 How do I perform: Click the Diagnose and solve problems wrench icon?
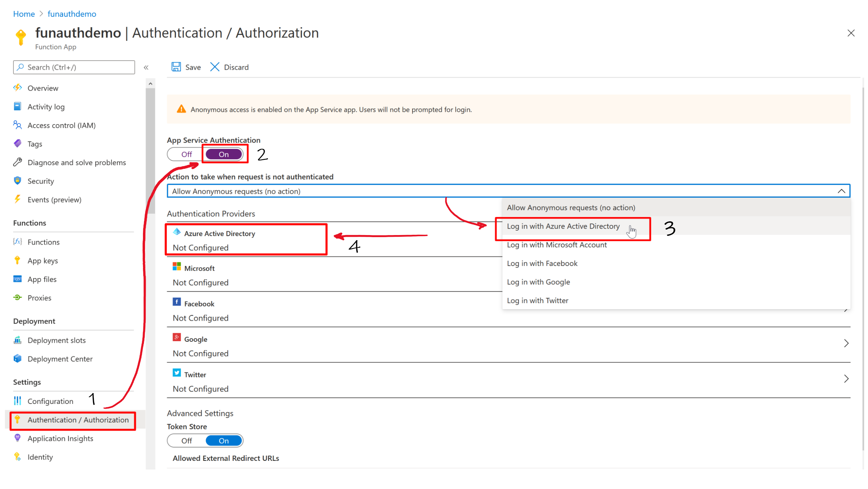pos(17,162)
